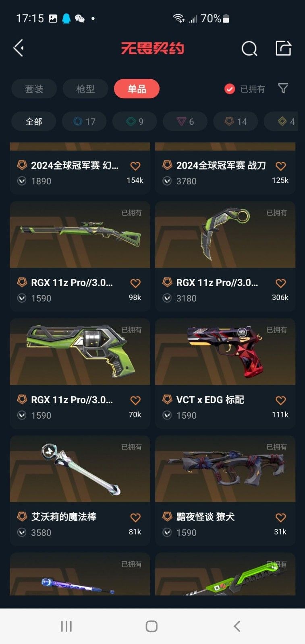Filter by blue tier chip showing 17
This screenshot has width=305, height=644.
click(x=84, y=122)
